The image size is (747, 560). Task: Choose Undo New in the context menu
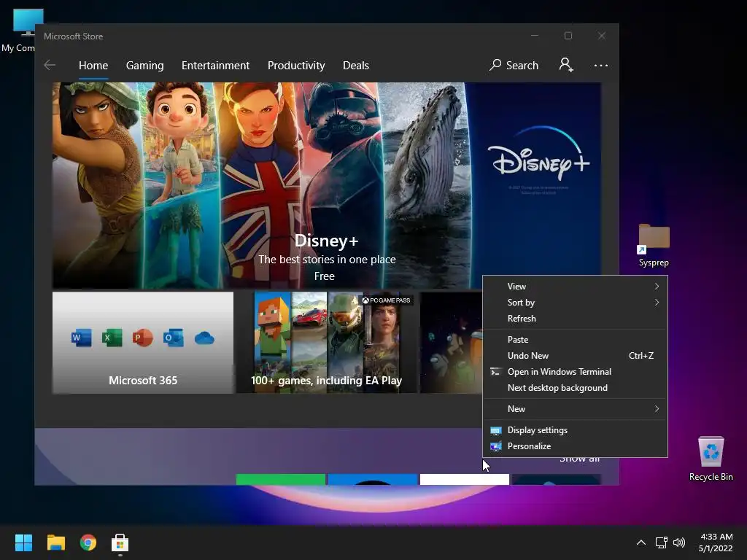pos(575,356)
